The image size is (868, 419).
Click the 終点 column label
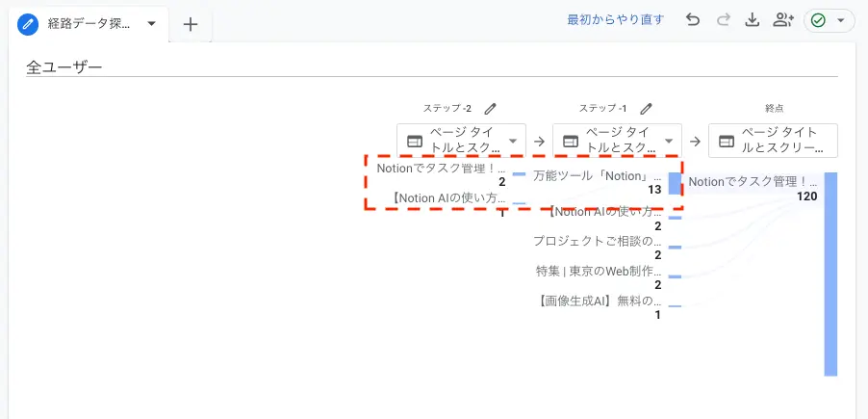tap(775, 109)
